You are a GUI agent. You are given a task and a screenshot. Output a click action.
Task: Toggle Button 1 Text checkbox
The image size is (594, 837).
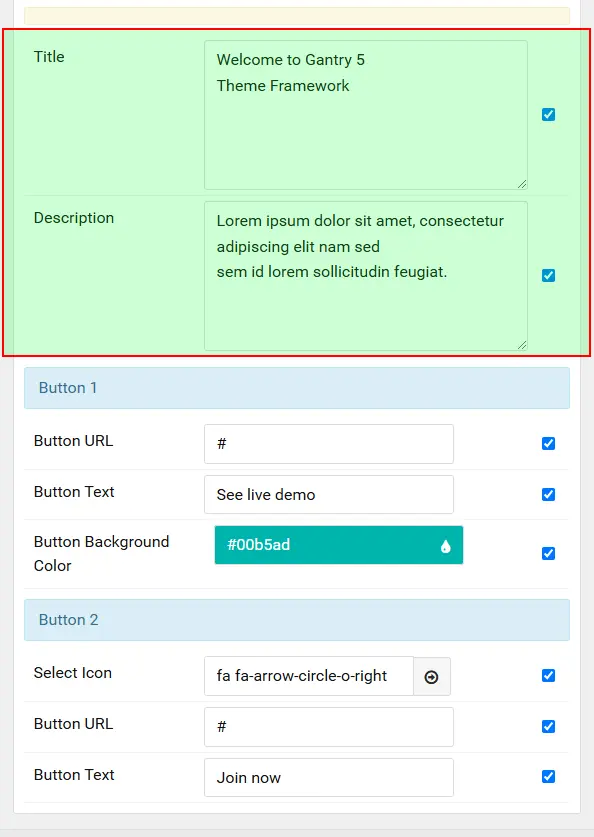[x=548, y=495]
